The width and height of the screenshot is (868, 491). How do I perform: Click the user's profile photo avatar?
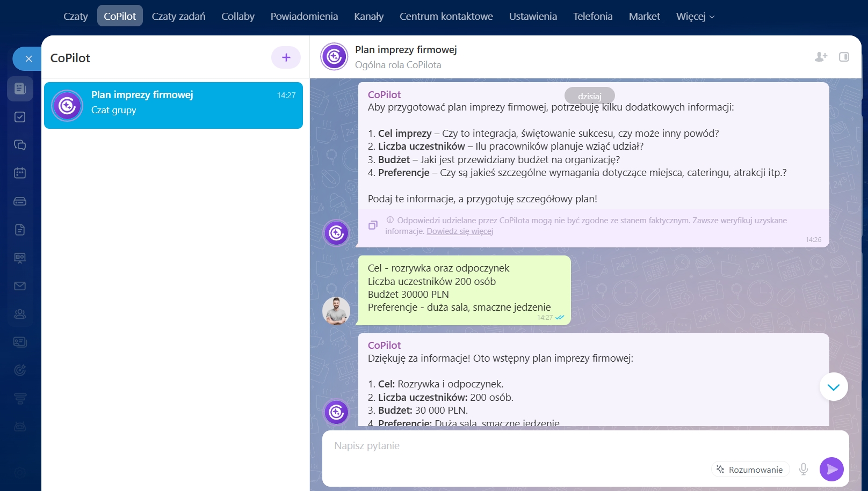[336, 311]
